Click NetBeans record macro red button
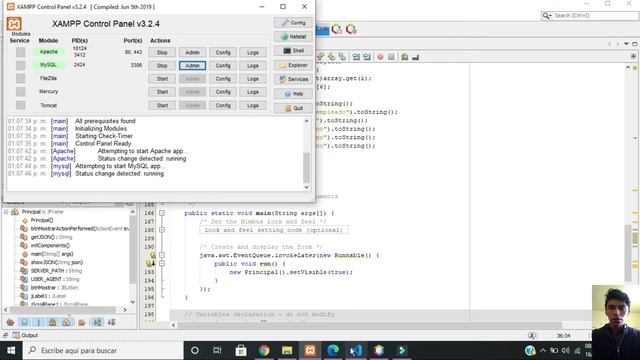Image resolution: width=640 pixels, height=360 pixels. [x=380, y=57]
